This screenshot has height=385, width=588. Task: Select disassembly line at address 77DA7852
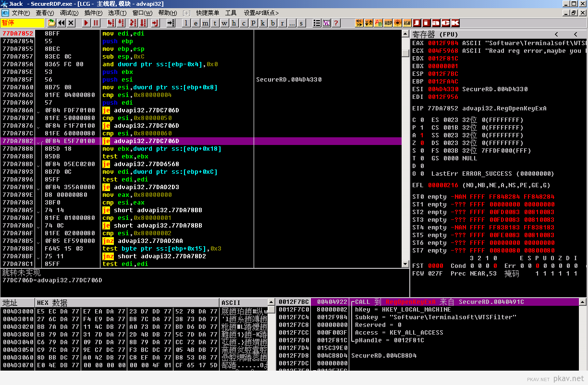click(200, 34)
